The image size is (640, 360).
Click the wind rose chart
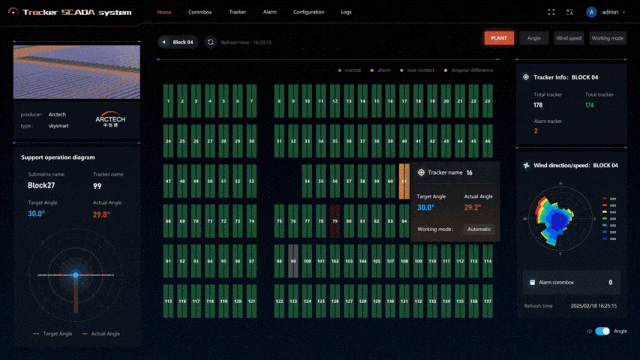(x=560, y=218)
